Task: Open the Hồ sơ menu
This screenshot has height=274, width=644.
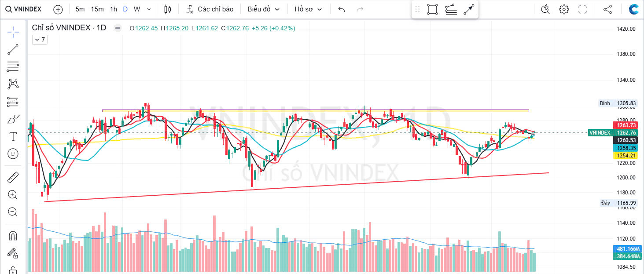Action: coord(308,9)
